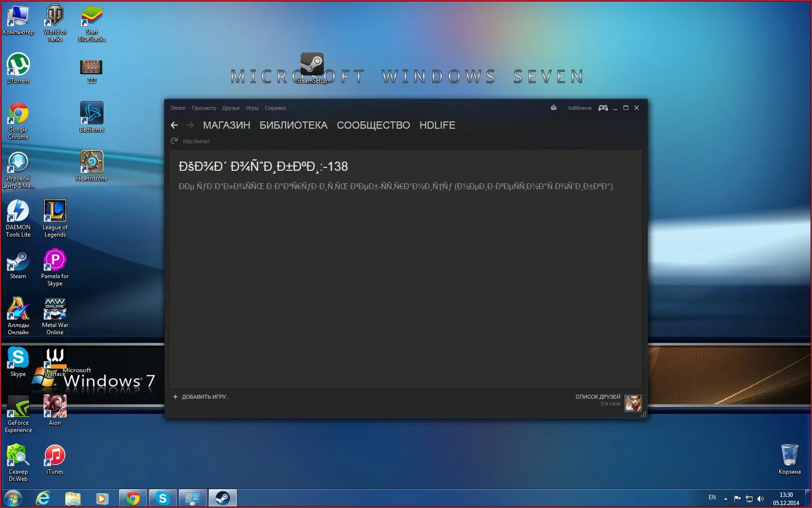Launch Internet Explorer from taskbar
812x508 pixels.
coord(43,498)
